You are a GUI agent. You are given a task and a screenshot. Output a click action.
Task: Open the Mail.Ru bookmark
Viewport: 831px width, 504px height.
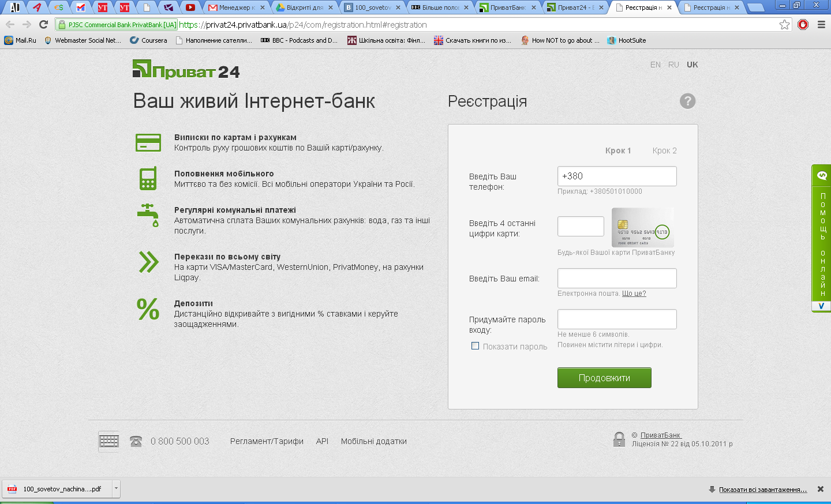pyautogui.click(x=20, y=40)
